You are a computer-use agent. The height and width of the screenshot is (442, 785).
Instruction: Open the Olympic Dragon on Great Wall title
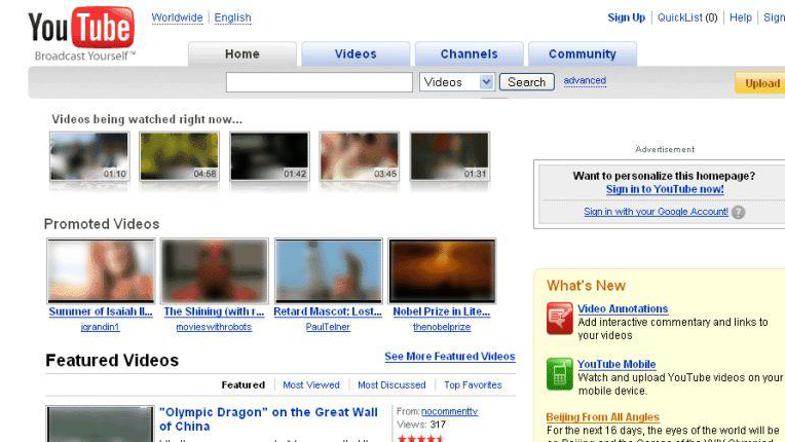(x=268, y=419)
